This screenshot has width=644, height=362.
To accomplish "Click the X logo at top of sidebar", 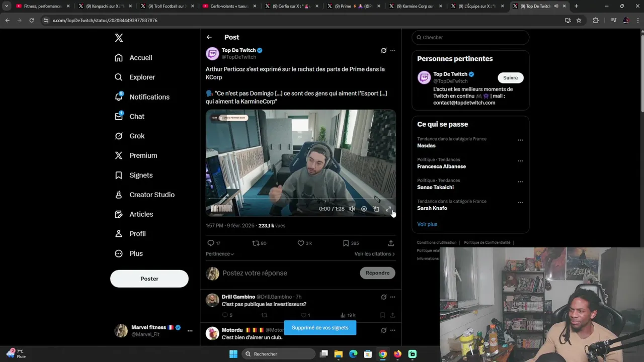I will point(119,38).
